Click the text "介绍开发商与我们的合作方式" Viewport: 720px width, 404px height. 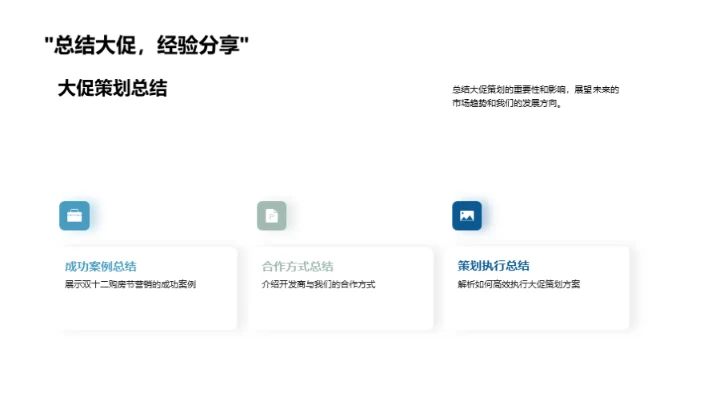pyautogui.click(x=318, y=285)
